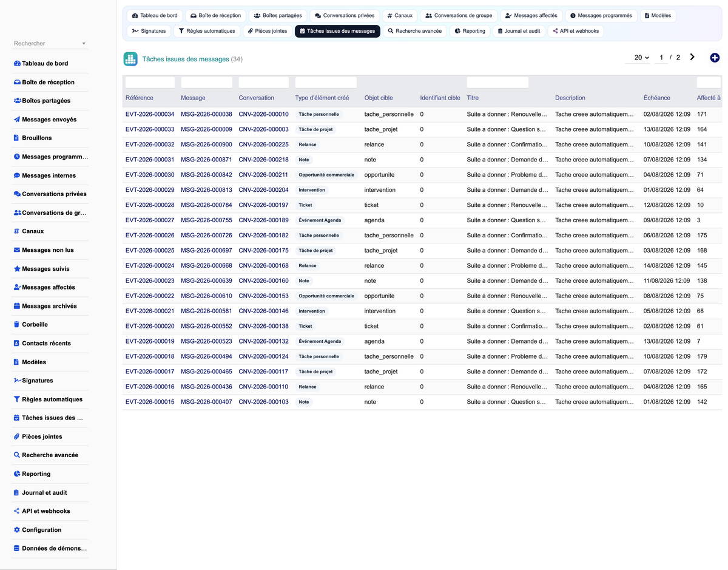Click the Recherche avancée magnifier icon in sidebar
Image resolution: width=728 pixels, height=570 pixels.
point(17,455)
